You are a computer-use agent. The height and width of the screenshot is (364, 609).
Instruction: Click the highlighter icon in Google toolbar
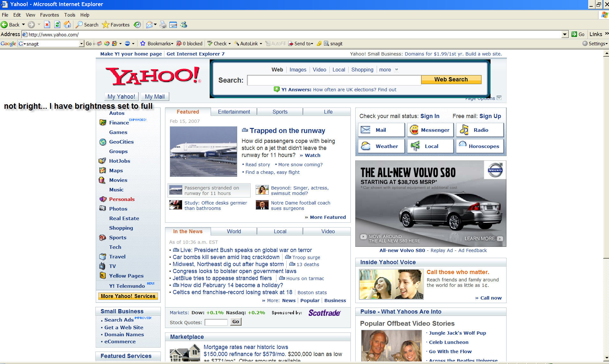(x=319, y=43)
